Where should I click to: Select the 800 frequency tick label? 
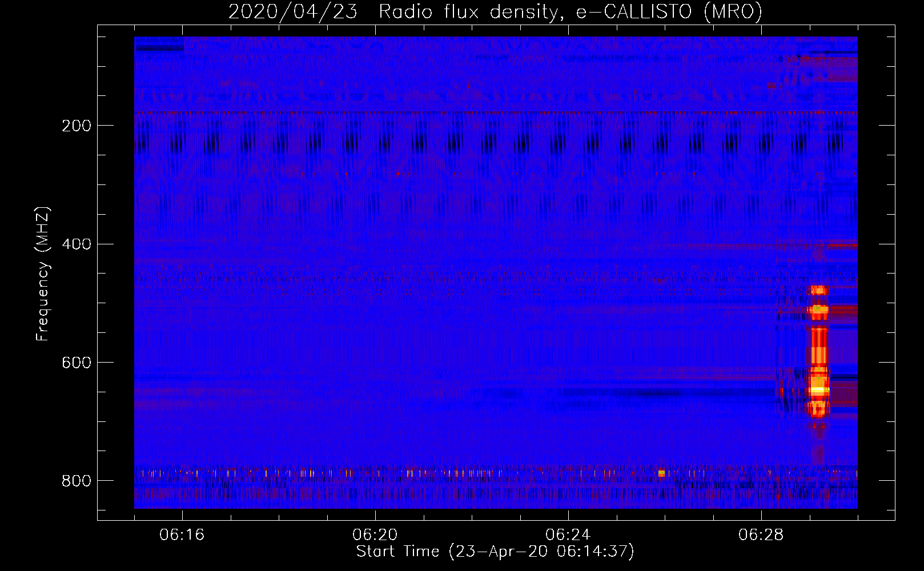pos(76,481)
